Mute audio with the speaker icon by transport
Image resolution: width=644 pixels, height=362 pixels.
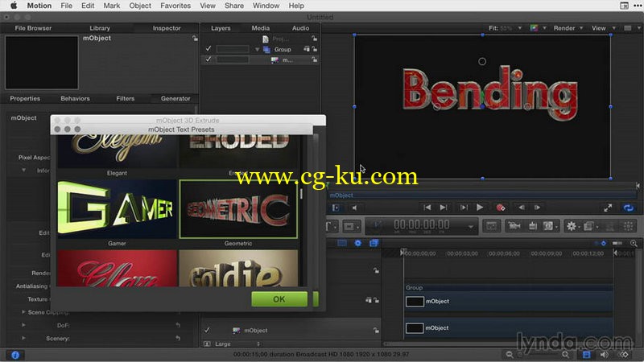(x=354, y=208)
